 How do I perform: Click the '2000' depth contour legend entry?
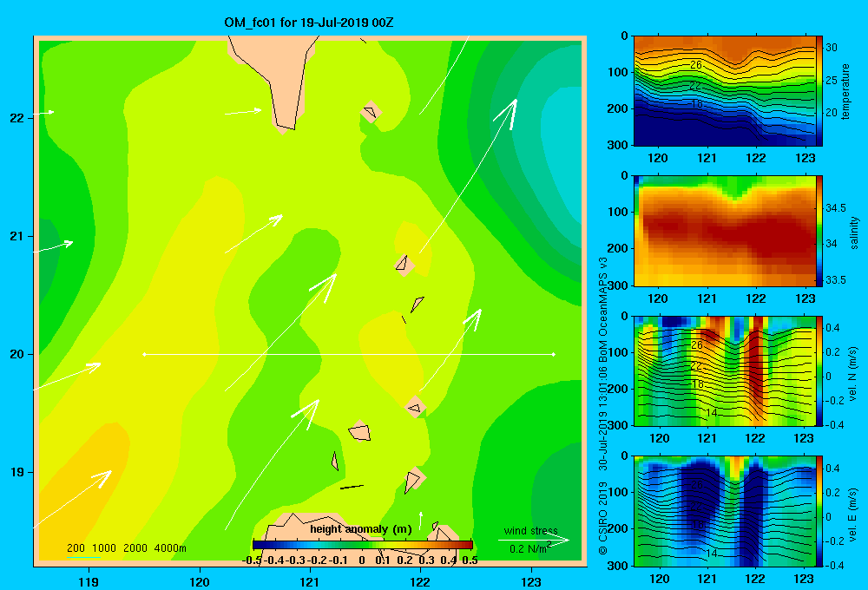click(x=135, y=548)
